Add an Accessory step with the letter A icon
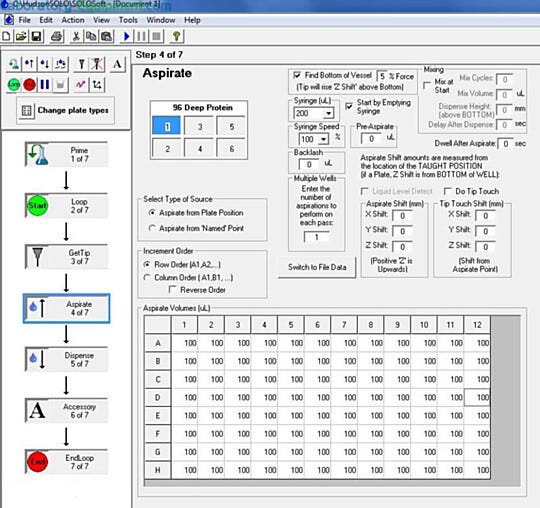The width and height of the screenshot is (540, 508). (117, 64)
